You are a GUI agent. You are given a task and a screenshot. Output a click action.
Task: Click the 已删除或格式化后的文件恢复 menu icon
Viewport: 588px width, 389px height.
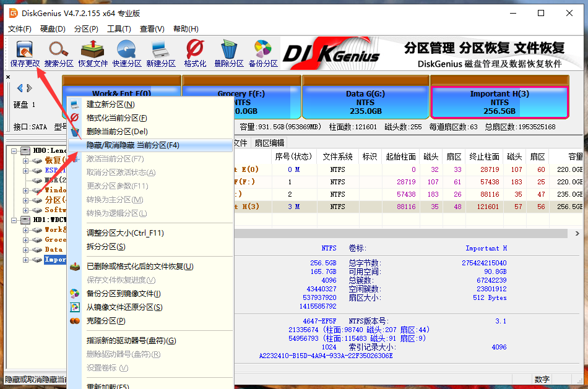pyautogui.click(x=75, y=267)
